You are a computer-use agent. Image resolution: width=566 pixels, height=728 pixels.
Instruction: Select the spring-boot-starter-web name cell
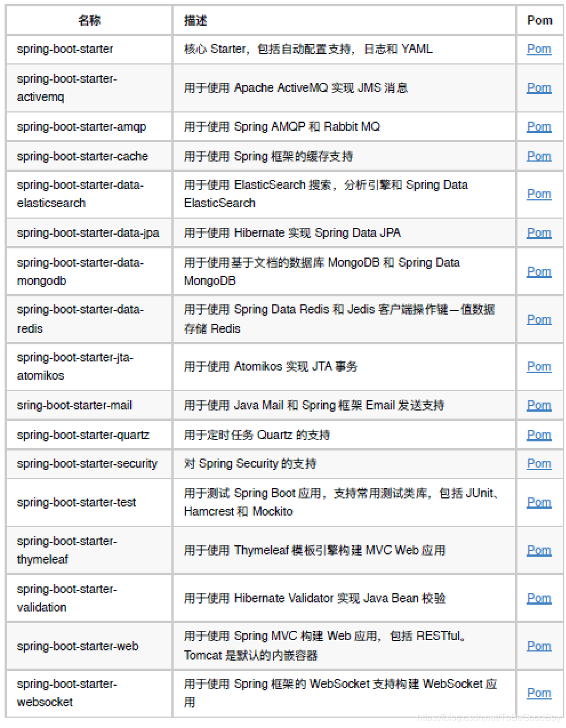click(89, 646)
